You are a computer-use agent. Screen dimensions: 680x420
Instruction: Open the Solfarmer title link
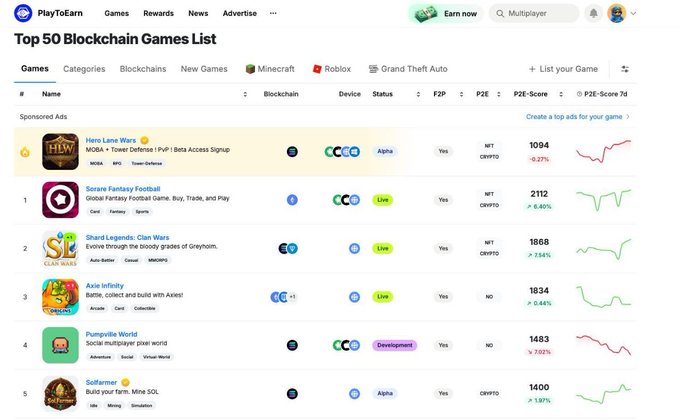pyautogui.click(x=101, y=382)
